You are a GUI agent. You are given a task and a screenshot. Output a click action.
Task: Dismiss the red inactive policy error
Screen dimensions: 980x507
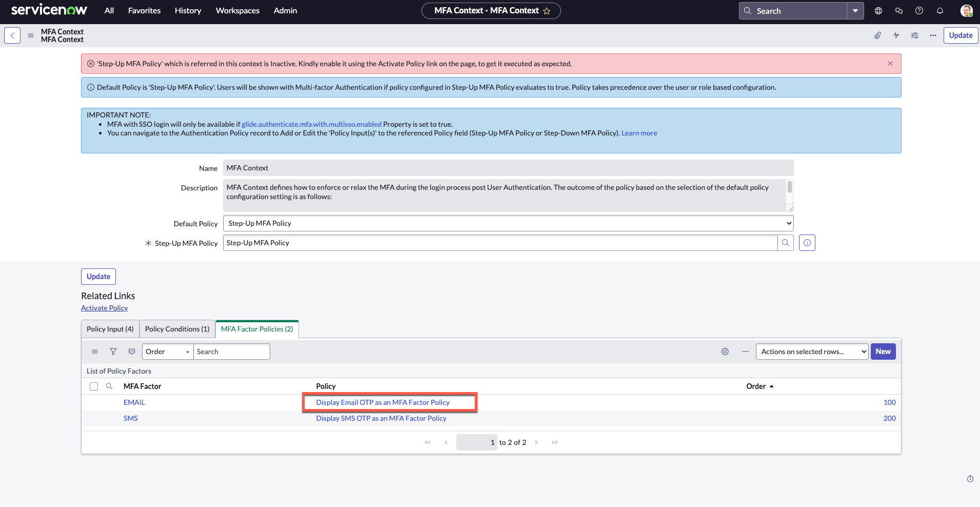click(890, 64)
